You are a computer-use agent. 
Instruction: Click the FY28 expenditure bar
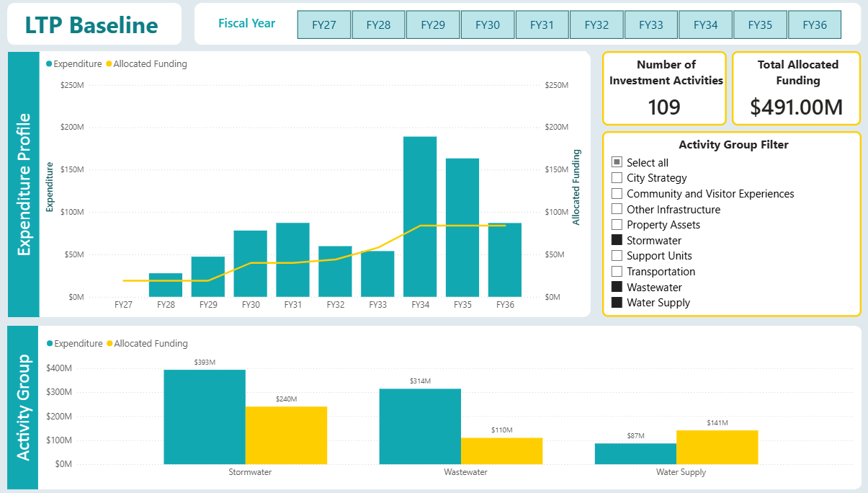click(x=166, y=285)
